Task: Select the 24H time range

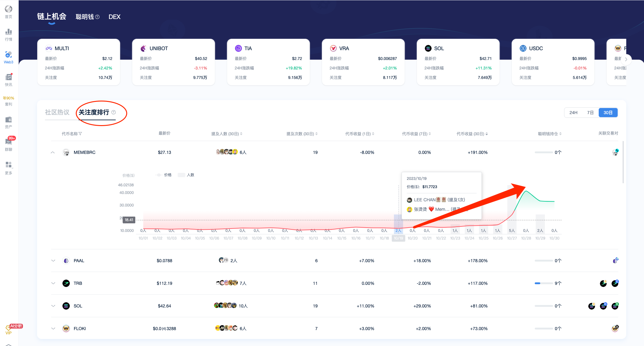Action: (x=573, y=113)
